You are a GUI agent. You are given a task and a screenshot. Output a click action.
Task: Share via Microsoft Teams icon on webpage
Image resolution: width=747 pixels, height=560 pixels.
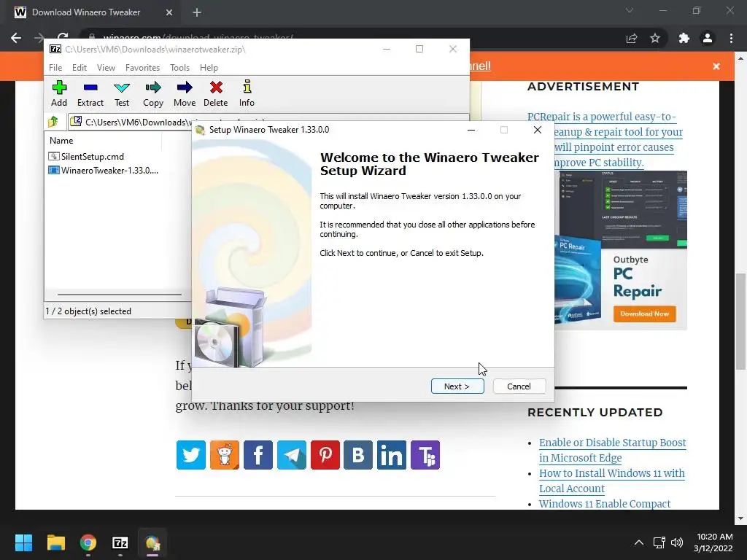[x=425, y=455]
